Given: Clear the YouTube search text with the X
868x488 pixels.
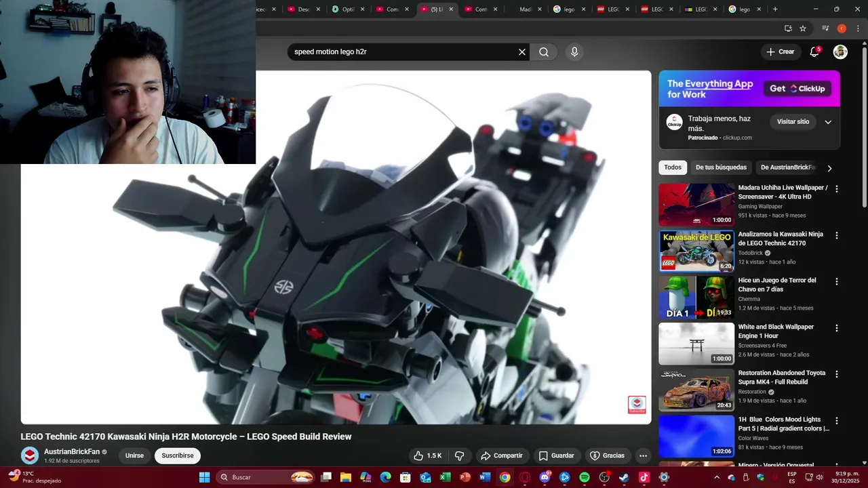Looking at the screenshot, I should [x=522, y=52].
